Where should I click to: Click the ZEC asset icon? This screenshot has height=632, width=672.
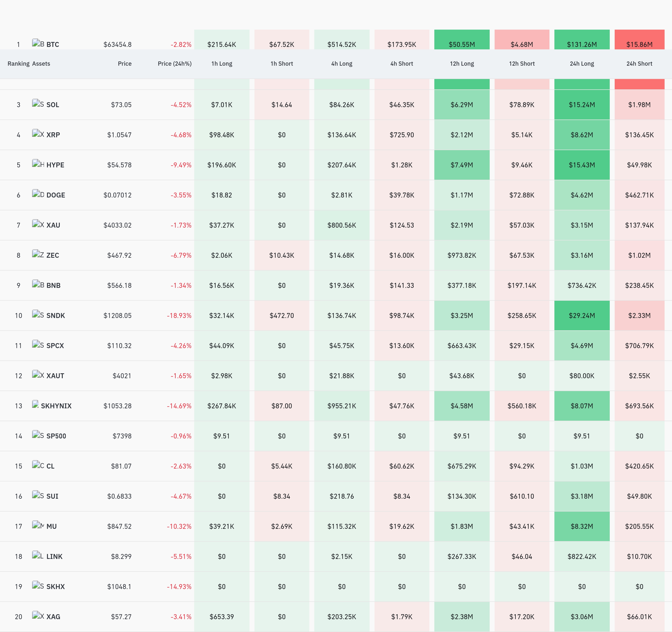(x=38, y=254)
